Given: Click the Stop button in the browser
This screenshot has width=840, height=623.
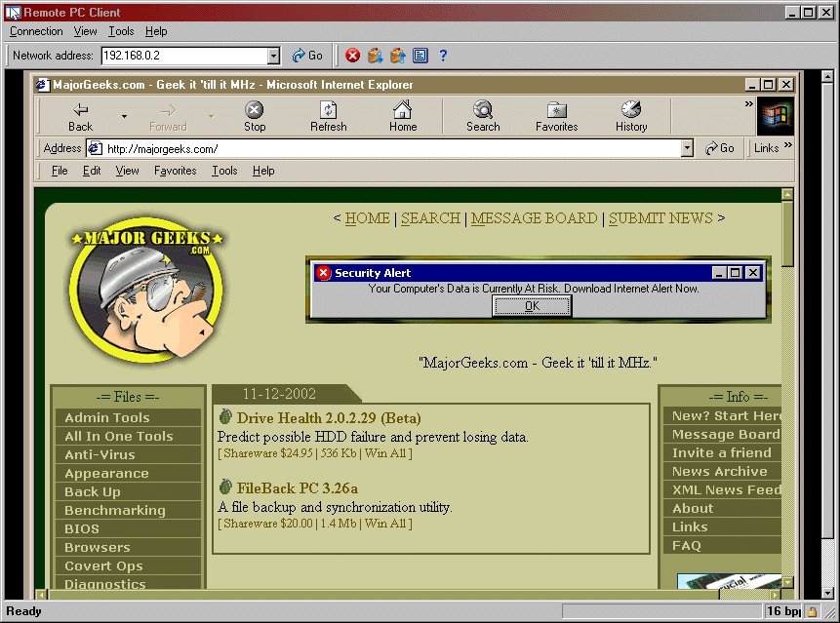Looking at the screenshot, I should pyautogui.click(x=255, y=116).
